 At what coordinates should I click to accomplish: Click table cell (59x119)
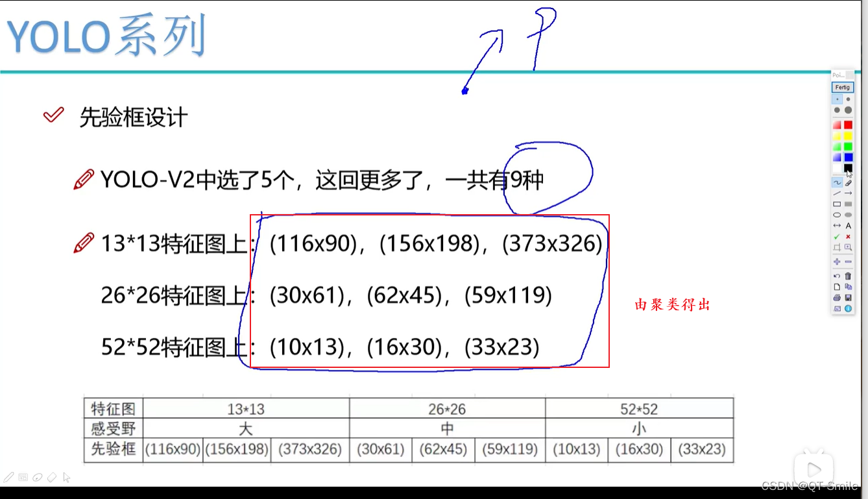[511, 449]
